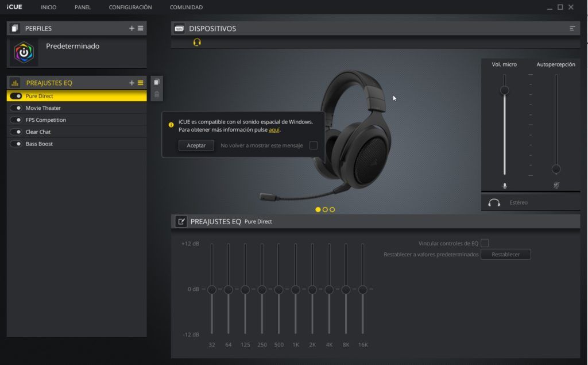Copy the selected EQ preset
This screenshot has width=588, height=365.
157,82
